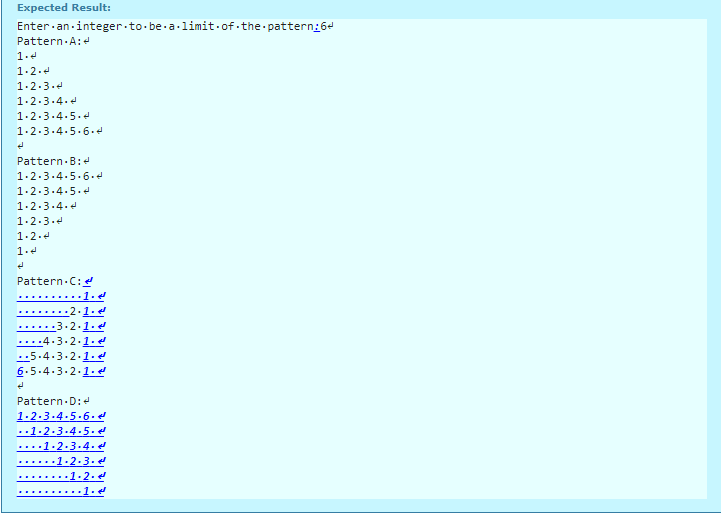Click the 'Enter an integer to be a limit' line
The width and height of the screenshot is (721, 515).
[x=175, y=26]
